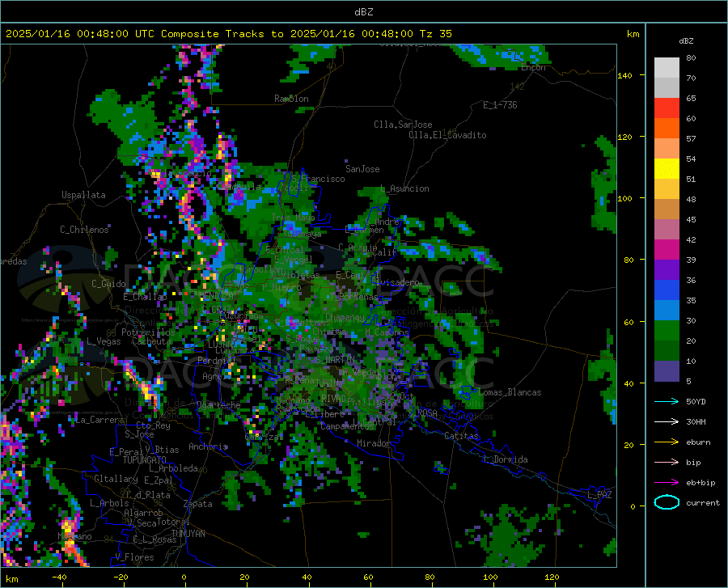
Task: Select the dark green 10–20 dBZ swatch
Action: coord(667,351)
